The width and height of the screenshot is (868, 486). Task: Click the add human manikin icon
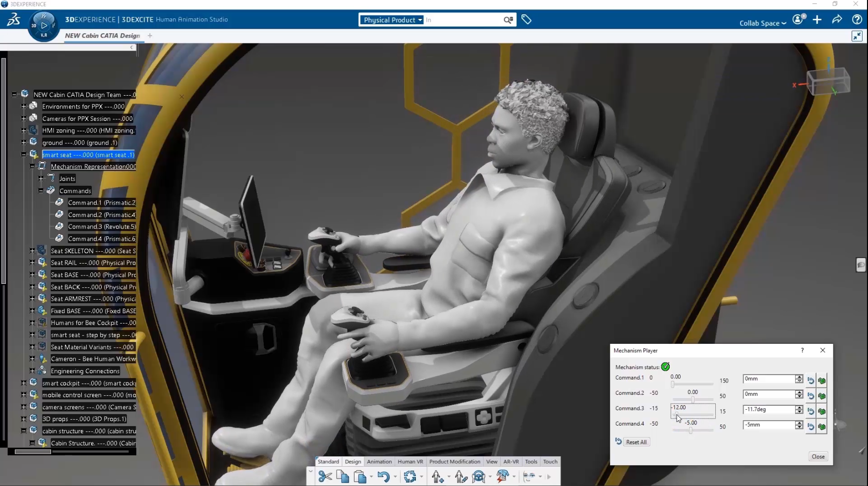coord(437,477)
